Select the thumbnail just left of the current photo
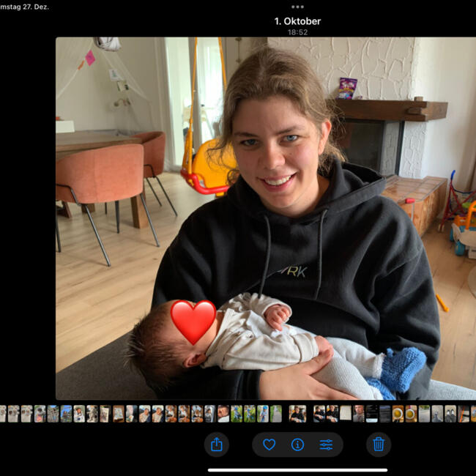This screenshot has height=476, width=476. click(275, 414)
